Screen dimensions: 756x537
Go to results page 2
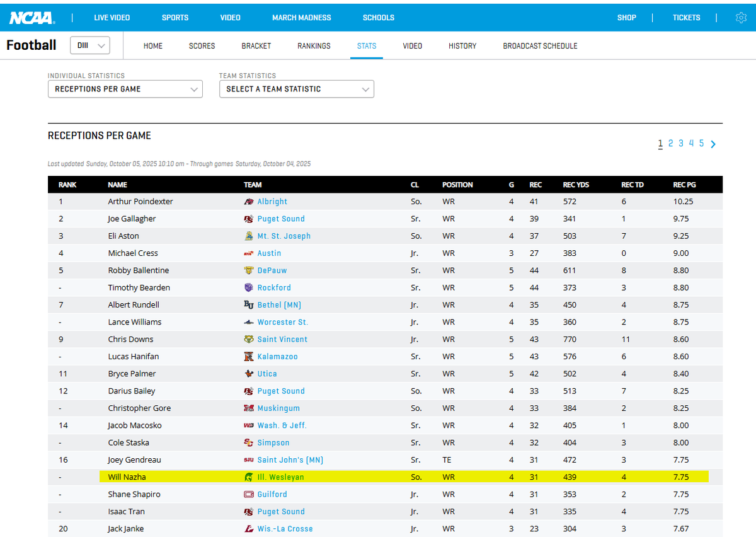671,144
